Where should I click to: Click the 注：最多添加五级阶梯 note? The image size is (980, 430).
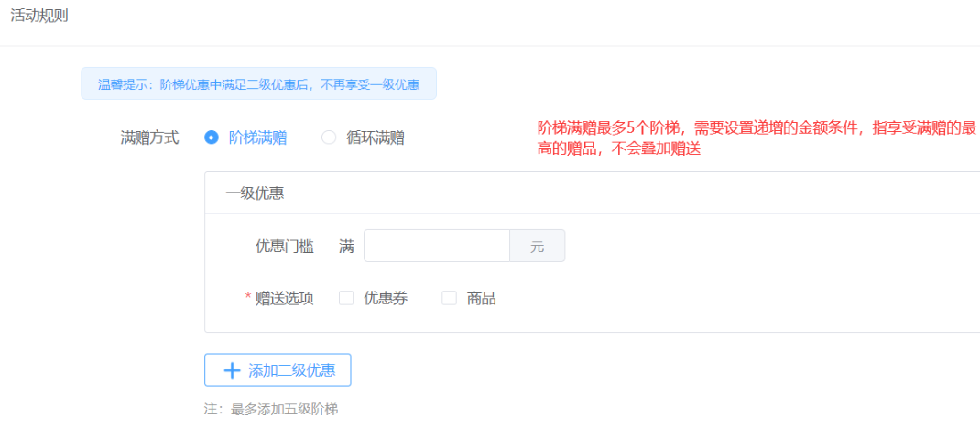point(270,410)
